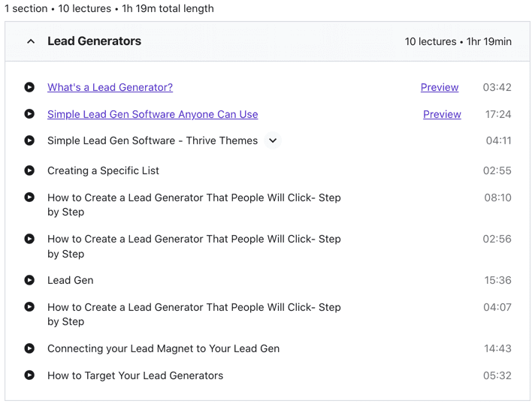Viewport: 532px width, 404px height.
Task: Click play icon beside What's a Lead Generator?
Action: tap(29, 87)
